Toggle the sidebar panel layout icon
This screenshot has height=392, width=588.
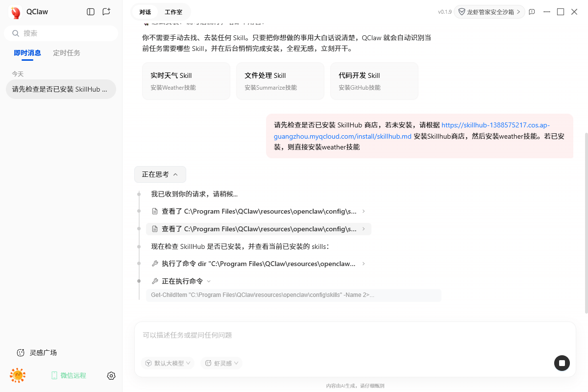click(91, 12)
